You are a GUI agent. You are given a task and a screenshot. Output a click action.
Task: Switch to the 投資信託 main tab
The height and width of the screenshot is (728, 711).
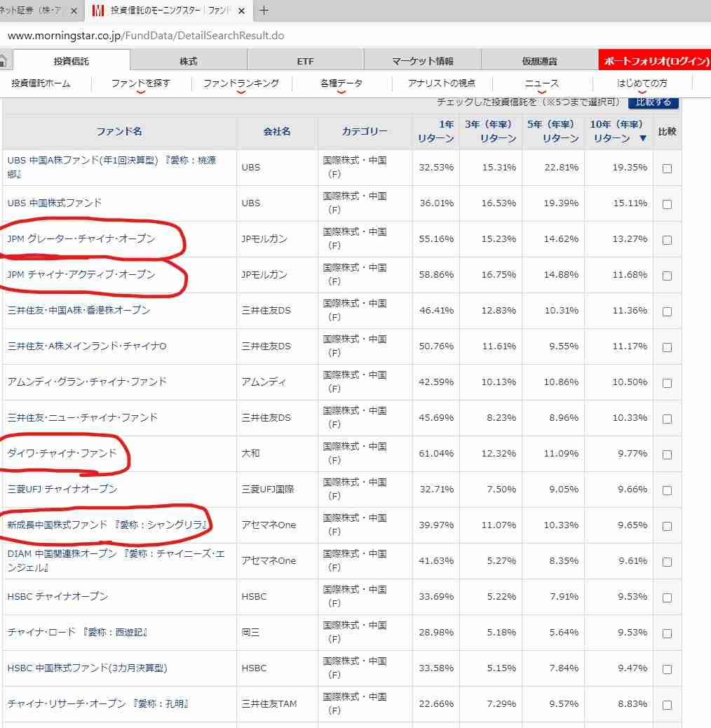[72, 61]
